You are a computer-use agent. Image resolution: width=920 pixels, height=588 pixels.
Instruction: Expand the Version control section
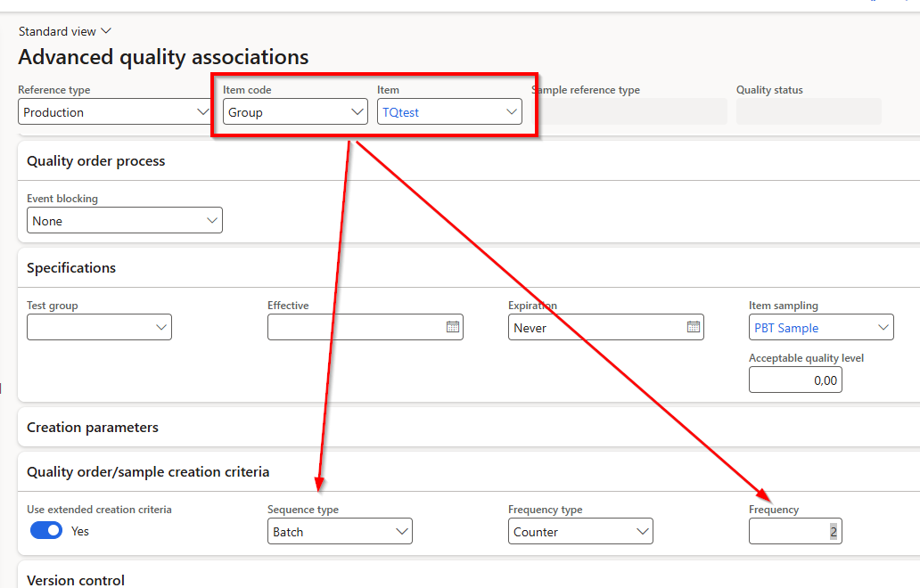(x=76, y=580)
